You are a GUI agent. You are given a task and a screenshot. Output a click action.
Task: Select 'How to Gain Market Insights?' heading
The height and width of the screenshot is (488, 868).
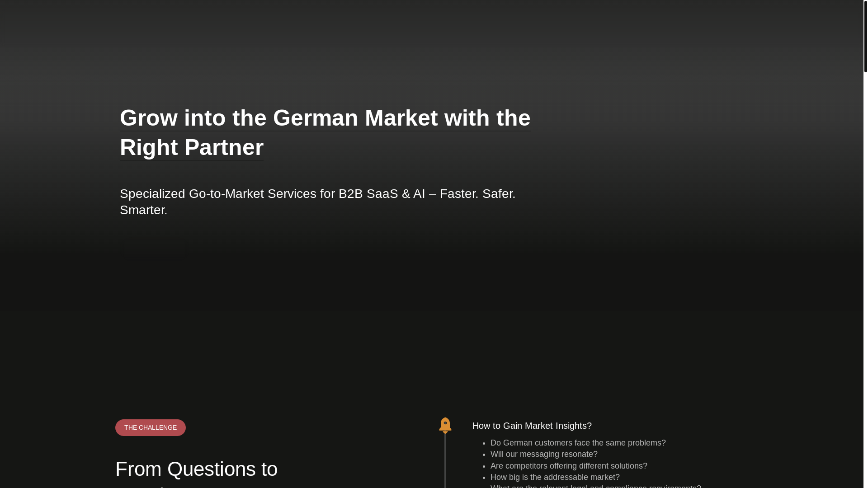pyautogui.click(x=532, y=426)
